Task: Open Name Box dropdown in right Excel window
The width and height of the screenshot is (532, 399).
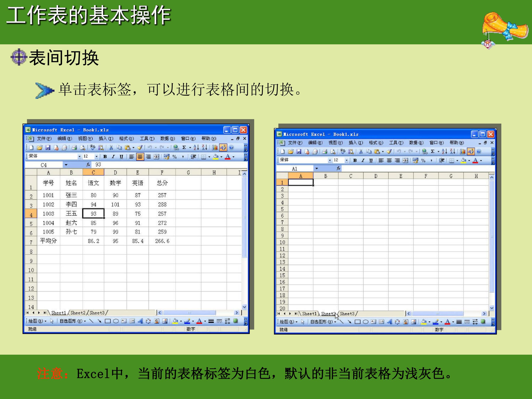Action: pos(316,169)
